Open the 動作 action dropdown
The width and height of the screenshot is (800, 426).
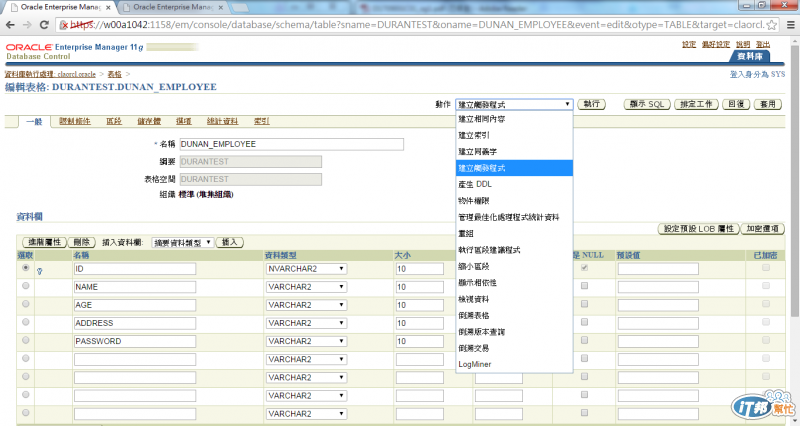(x=514, y=104)
